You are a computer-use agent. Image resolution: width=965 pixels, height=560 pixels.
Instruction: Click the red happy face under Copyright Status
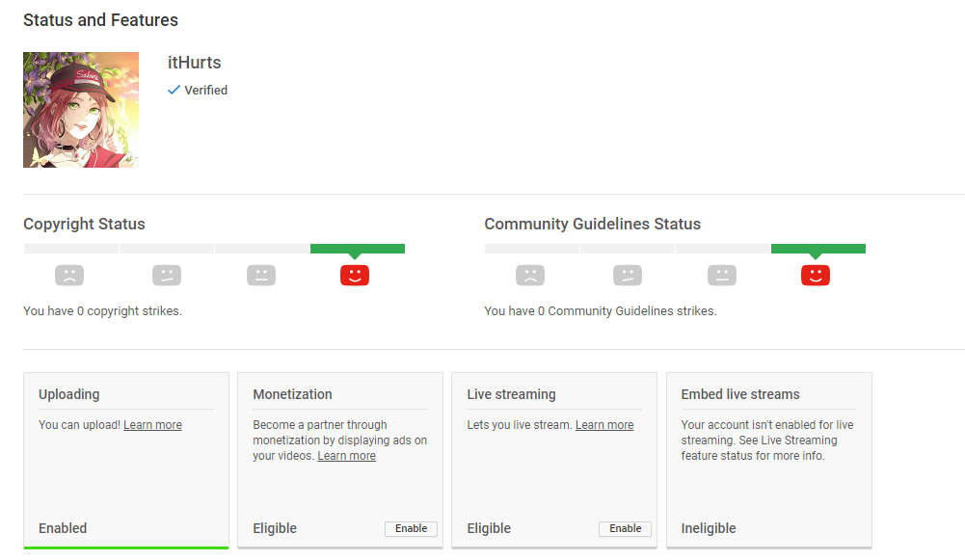355,275
